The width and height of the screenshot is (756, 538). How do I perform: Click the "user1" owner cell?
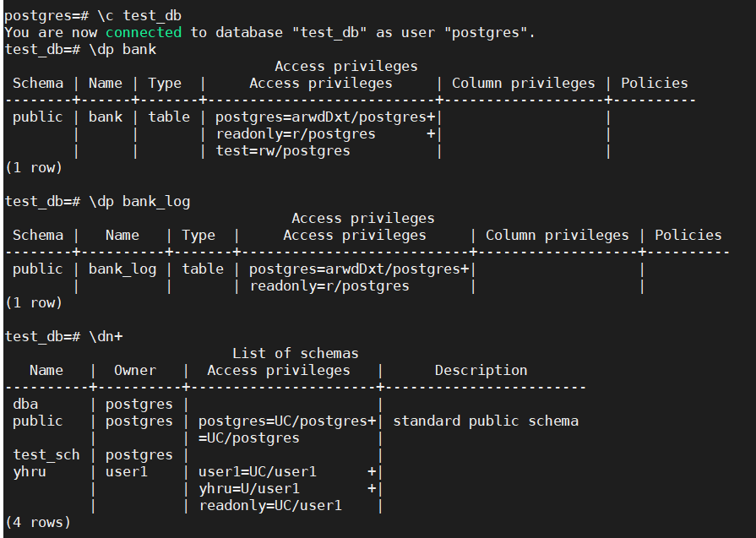click(127, 471)
